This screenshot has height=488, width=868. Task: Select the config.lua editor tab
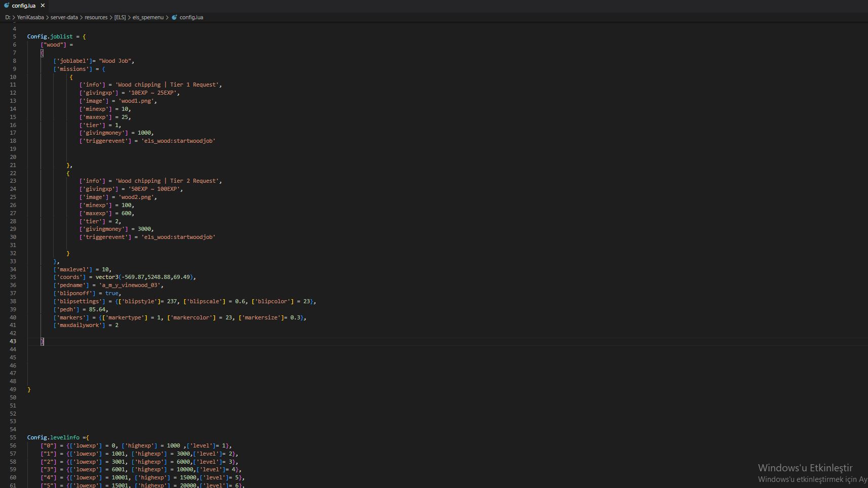point(23,6)
